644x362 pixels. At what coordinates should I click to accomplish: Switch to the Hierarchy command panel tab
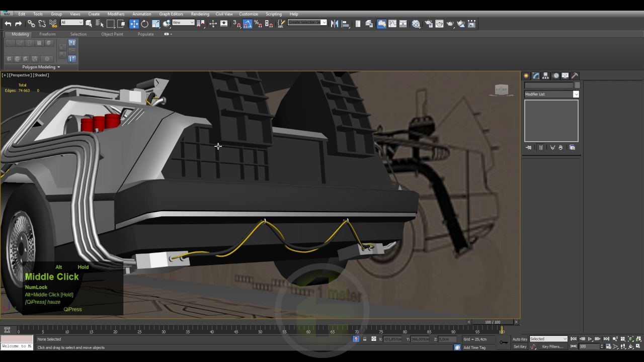(545, 76)
